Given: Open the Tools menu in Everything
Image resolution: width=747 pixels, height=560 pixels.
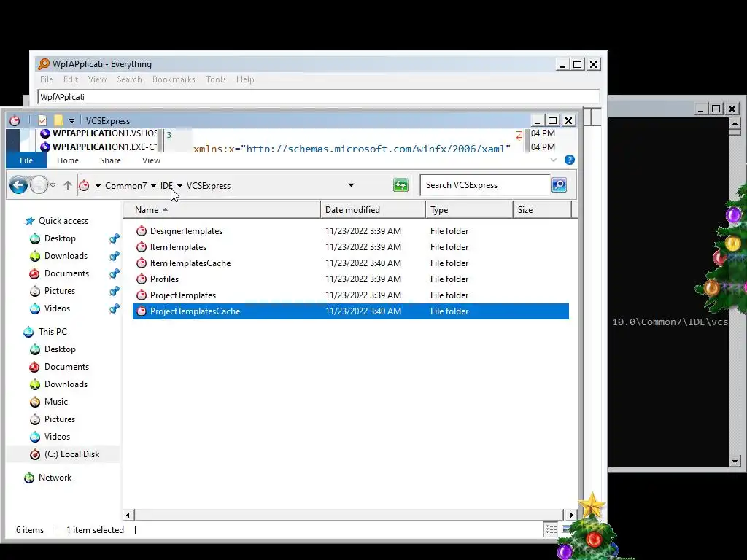Looking at the screenshot, I should (216, 79).
